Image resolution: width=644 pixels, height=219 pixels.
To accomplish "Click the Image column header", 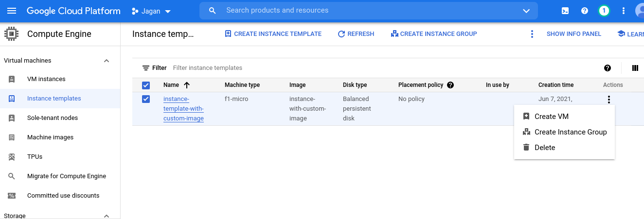I will point(298,85).
